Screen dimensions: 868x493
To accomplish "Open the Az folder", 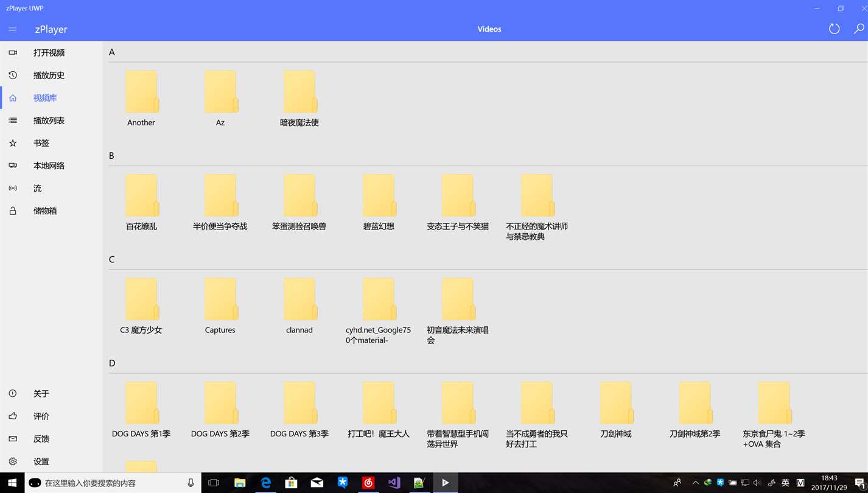I will 220,98.
